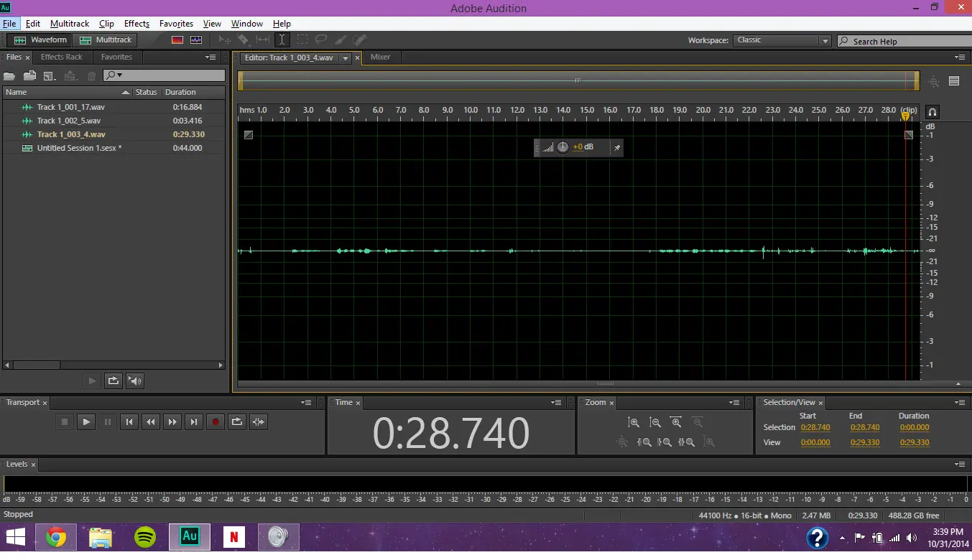Toggle Loop Playback in Files preview
Screen dimensions: 972x560
[113, 381]
